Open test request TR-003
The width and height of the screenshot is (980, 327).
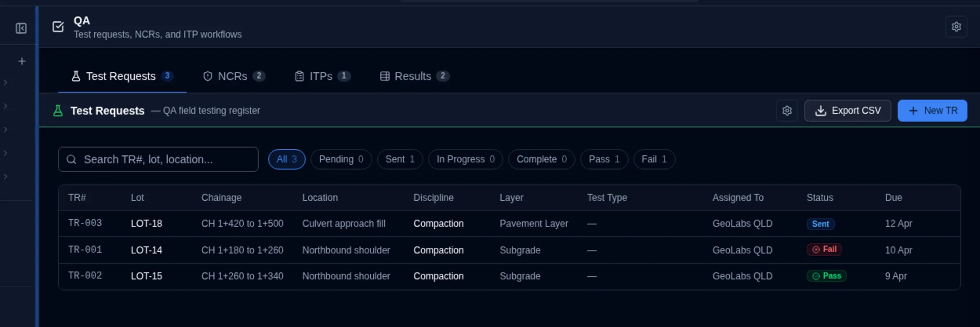(x=85, y=223)
